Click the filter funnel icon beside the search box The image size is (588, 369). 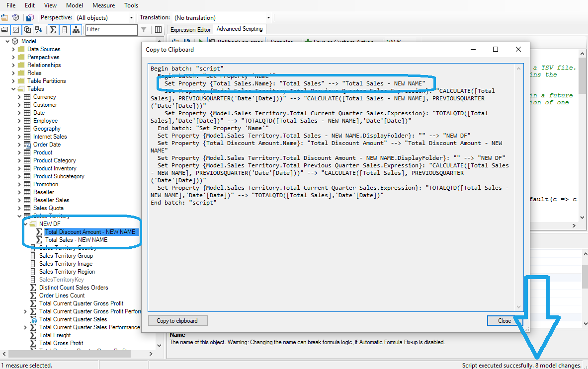coord(143,30)
